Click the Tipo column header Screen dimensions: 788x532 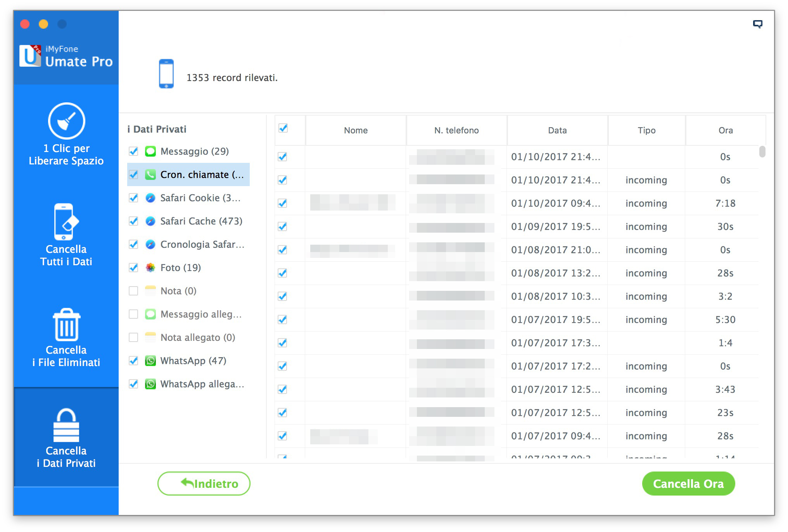click(x=646, y=130)
